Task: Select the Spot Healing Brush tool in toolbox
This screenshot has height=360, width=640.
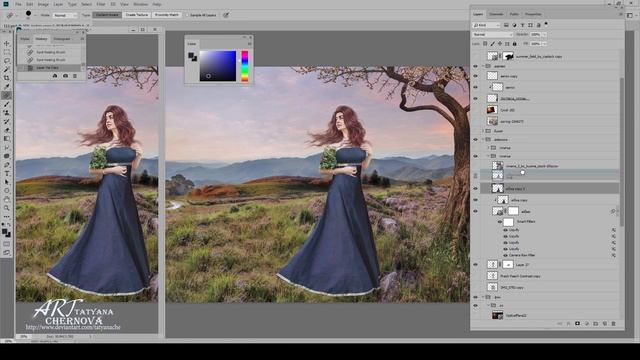Action: 7,95
